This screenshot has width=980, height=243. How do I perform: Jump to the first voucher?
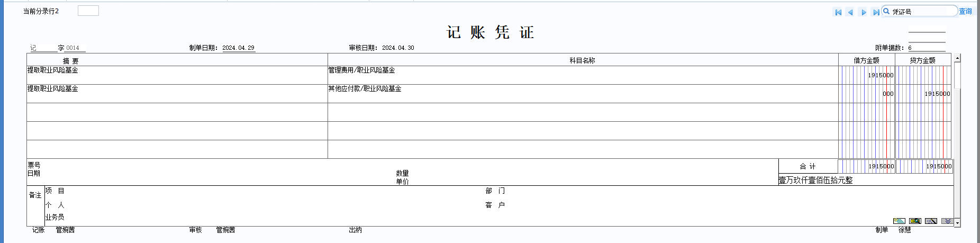click(x=838, y=12)
